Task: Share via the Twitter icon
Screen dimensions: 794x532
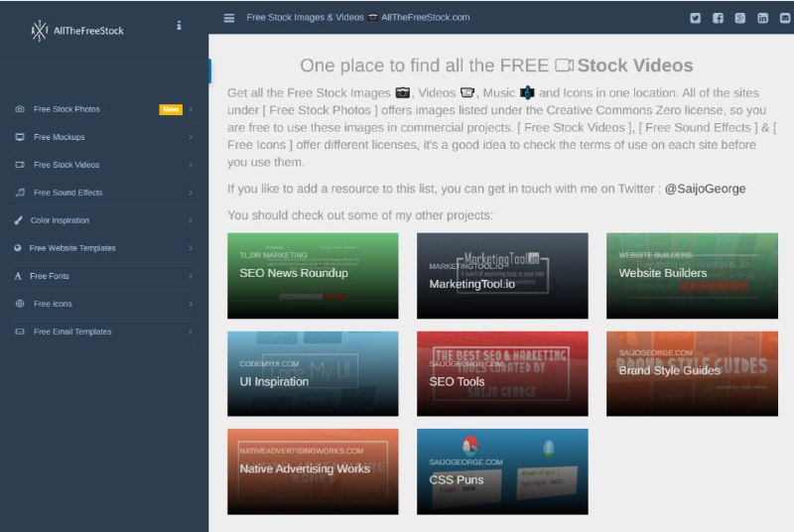Action: pos(696,18)
